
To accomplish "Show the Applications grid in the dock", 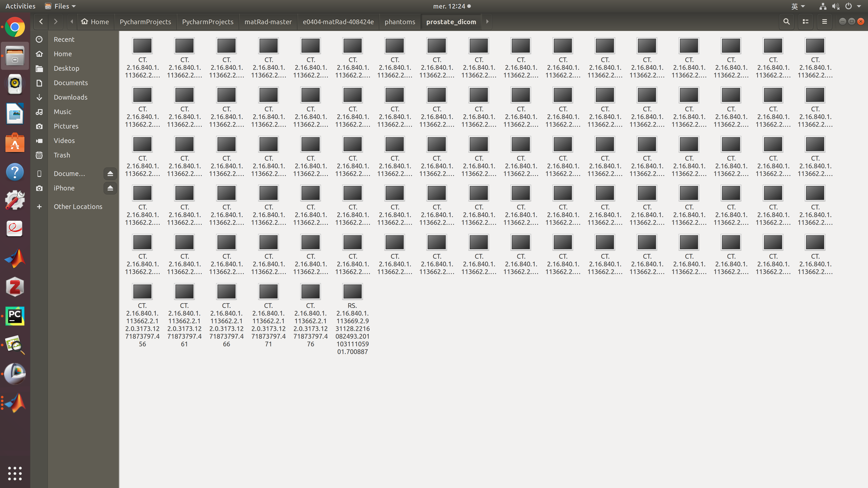I will pyautogui.click(x=14, y=473).
